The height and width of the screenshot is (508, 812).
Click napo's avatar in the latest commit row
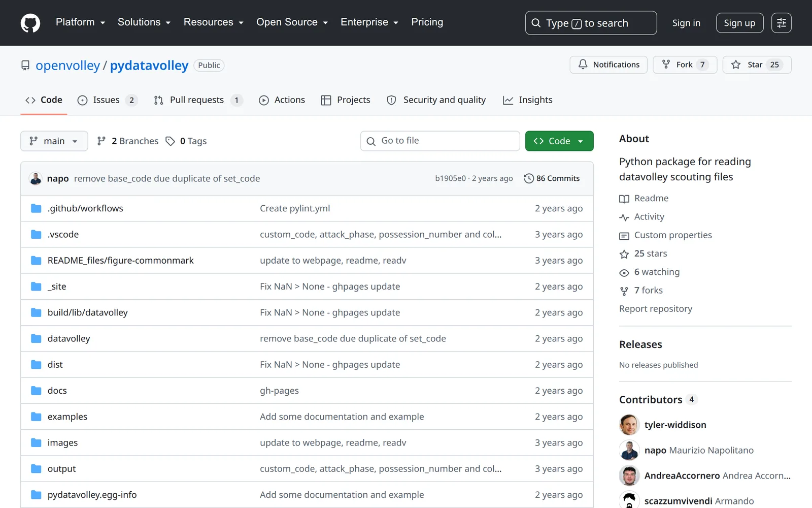pyautogui.click(x=36, y=178)
